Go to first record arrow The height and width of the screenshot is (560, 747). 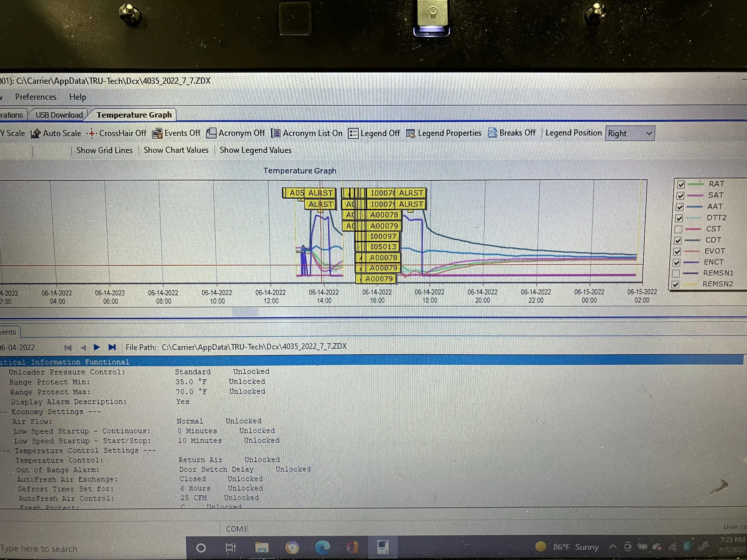68,347
